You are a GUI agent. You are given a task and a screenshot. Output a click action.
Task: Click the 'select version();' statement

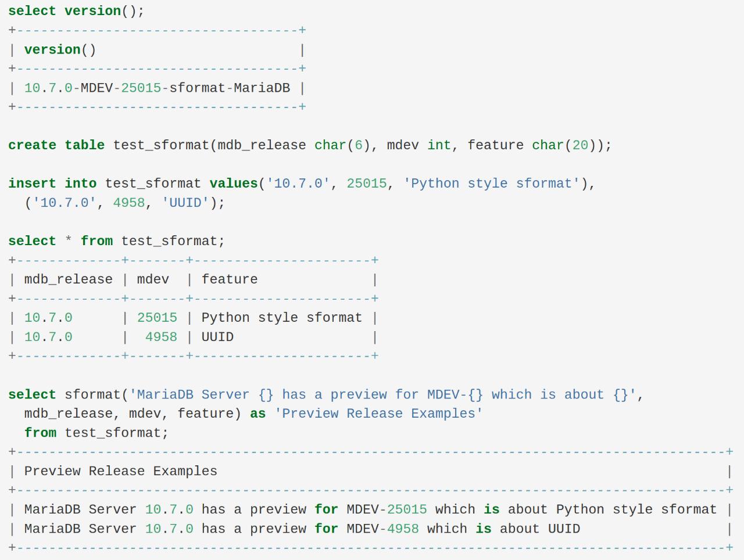pyautogui.click(x=76, y=11)
